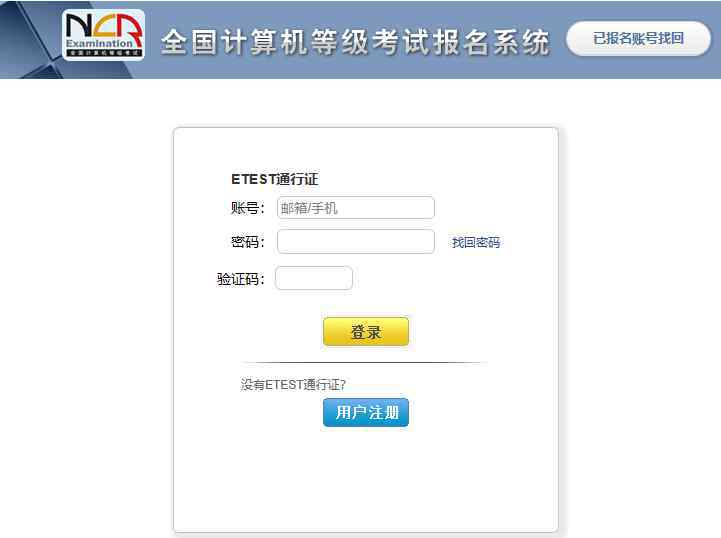This screenshot has width=721, height=538.
Task: Focus the 账号 邮箱/手机 input field
Action: tap(355, 208)
